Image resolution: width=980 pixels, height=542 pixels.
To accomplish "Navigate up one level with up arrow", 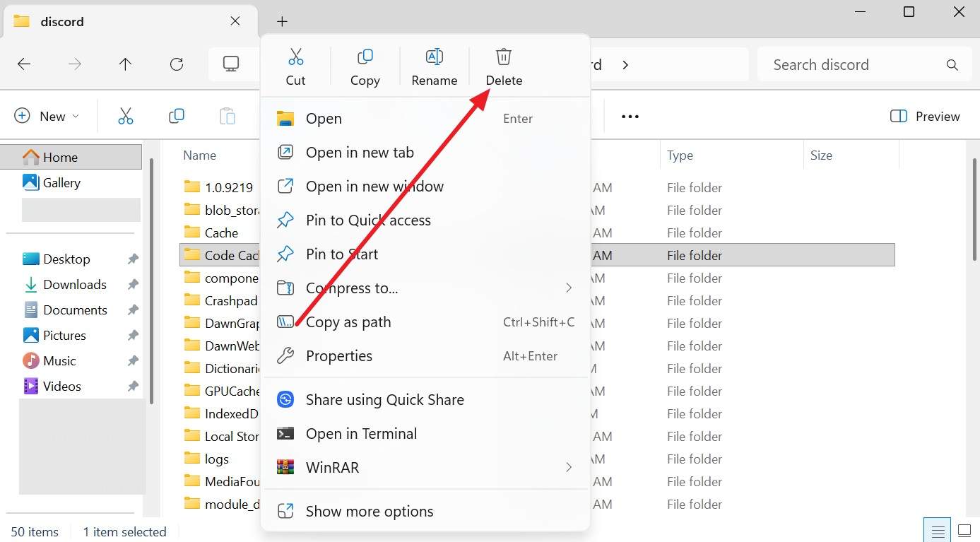I will pyautogui.click(x=125, y=64).
